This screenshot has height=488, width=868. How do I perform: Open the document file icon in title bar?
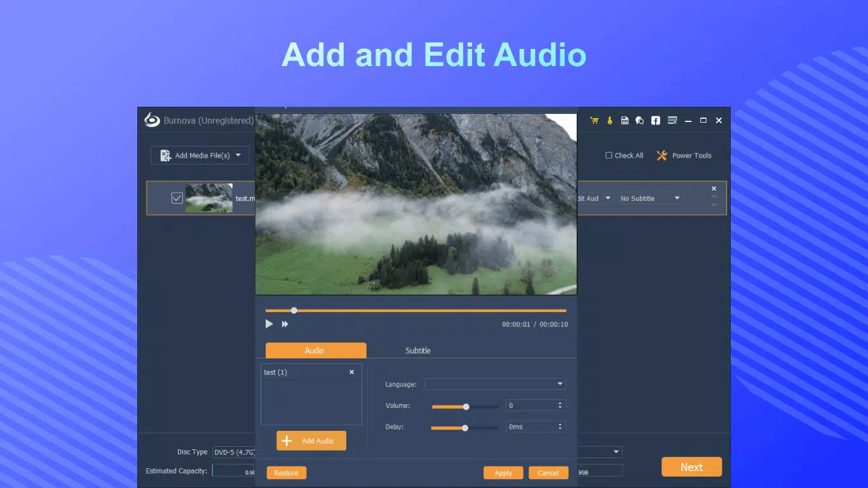point(625,121)
